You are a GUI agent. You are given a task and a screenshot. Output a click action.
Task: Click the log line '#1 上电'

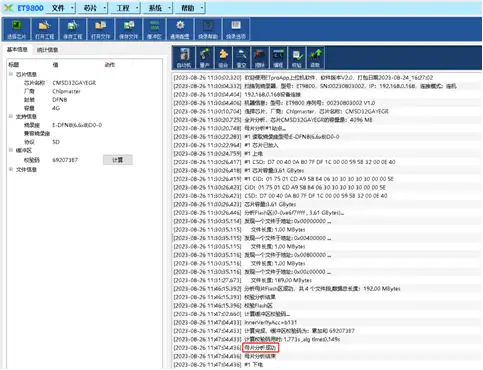pos(218,154)
